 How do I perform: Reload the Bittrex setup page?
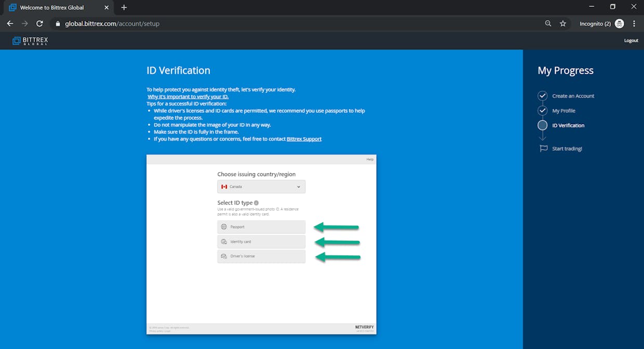[39, 23]
